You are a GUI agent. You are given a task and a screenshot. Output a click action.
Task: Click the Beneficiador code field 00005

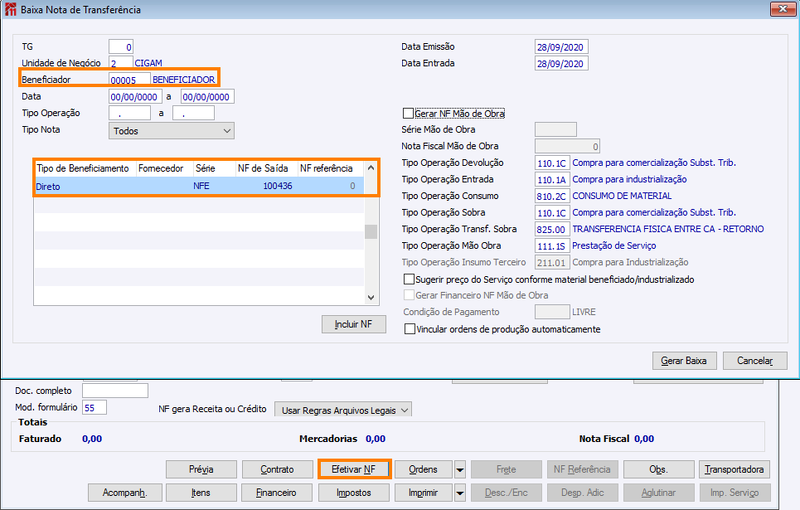point(130,80)
